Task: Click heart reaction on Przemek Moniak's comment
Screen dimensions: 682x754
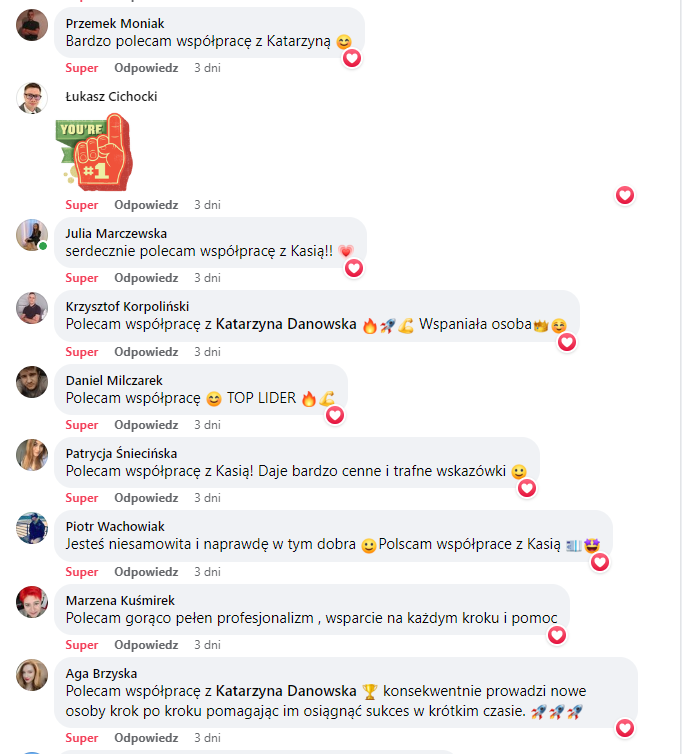Action: pyautogui.click(x=352, y=59)
